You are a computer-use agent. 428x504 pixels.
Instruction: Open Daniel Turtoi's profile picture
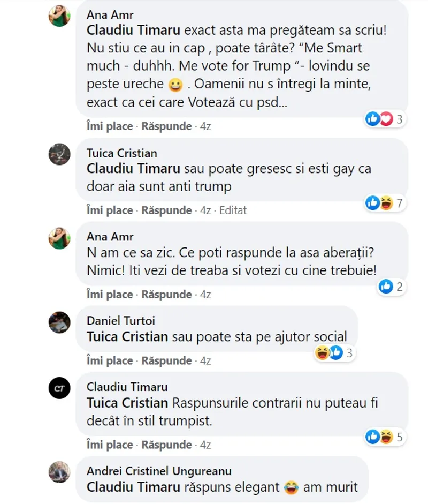[x=59, y=322]
